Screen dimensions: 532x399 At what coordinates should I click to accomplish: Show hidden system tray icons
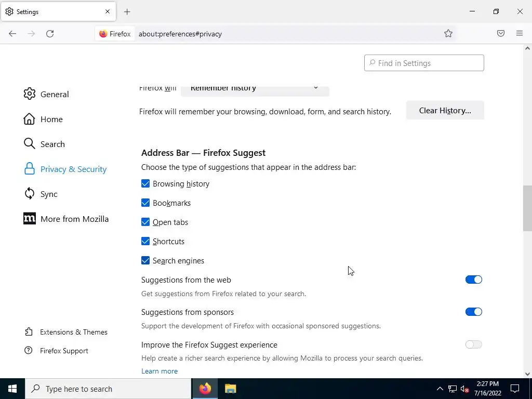click(x=440, y=389)
